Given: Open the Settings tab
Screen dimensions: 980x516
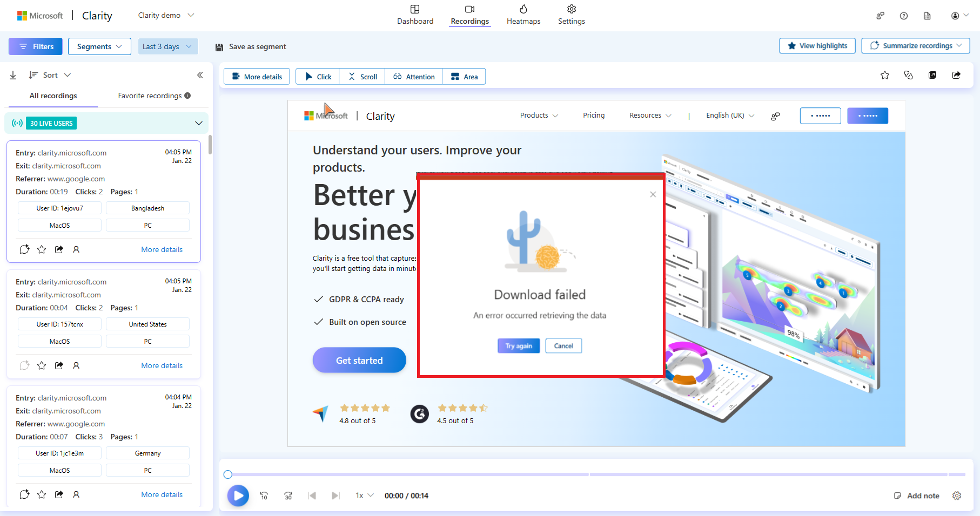Looking at the screenshot, I should tap(572, 15).
